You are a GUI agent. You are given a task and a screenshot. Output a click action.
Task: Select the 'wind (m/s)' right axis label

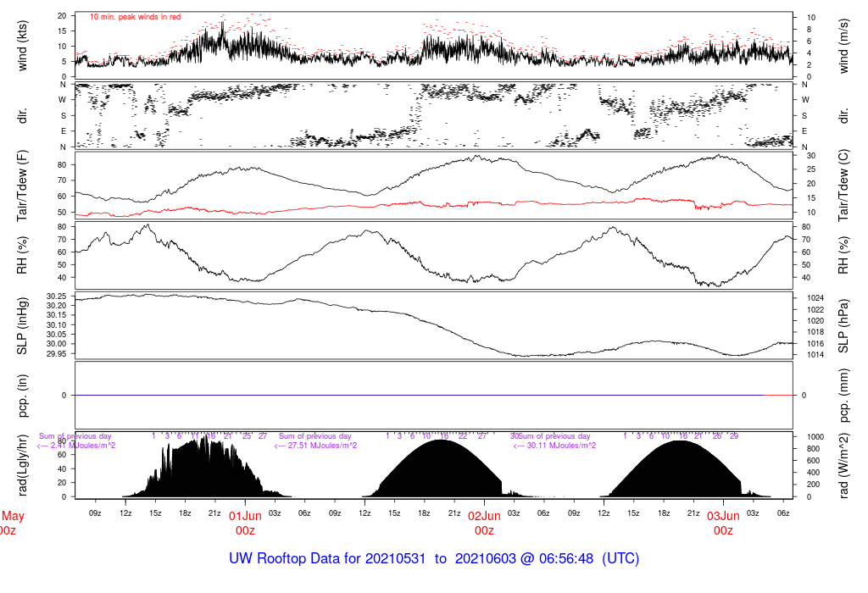tap(843, 46)
